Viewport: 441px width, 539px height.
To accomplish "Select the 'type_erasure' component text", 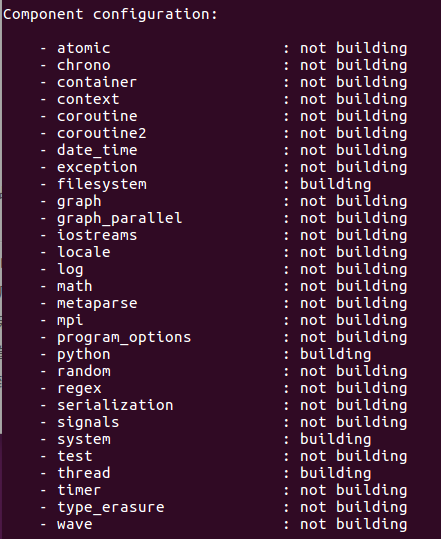I will tap(110, 507).
